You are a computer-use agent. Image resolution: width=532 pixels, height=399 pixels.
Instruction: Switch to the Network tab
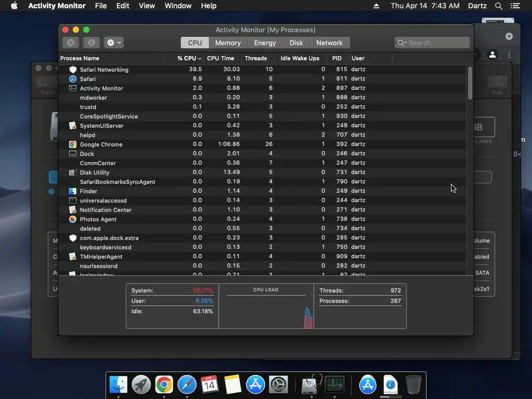(329, 43)
